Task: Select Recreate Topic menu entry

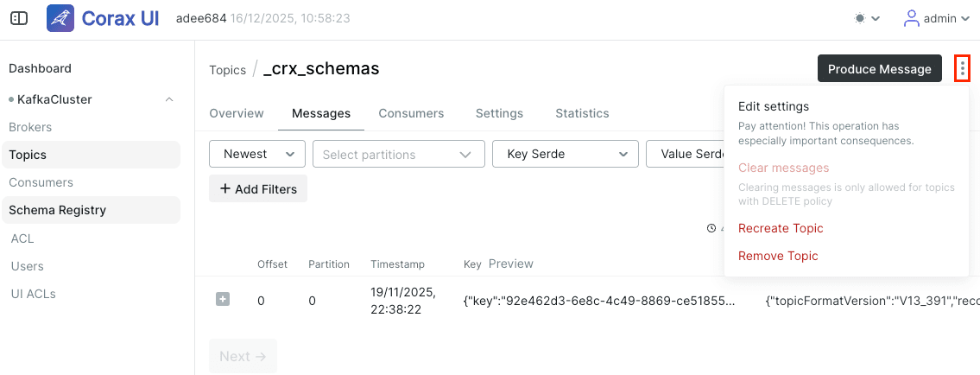Action: pos(781,228)
